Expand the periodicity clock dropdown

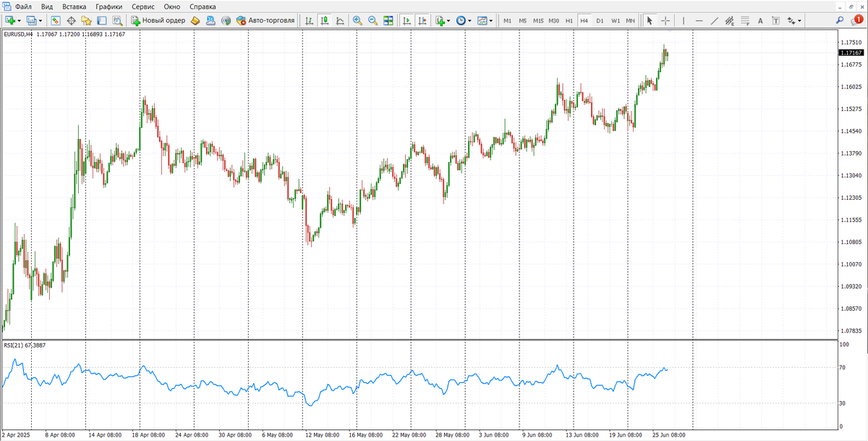(x=469, y=20)
